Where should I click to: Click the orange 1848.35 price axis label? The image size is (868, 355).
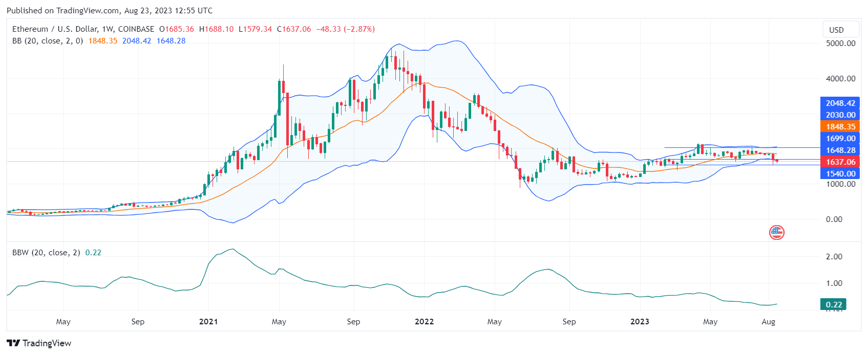(840, 126)
